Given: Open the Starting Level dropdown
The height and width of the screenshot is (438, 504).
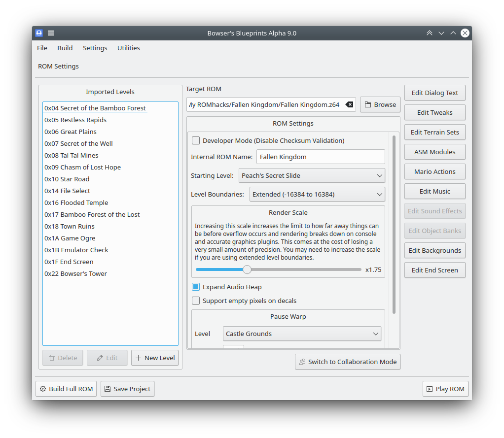Looking at the screenshot, I should [312, 176].
